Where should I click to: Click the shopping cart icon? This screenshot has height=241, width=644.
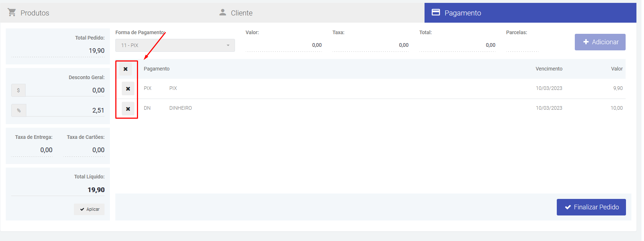(12, 13)
